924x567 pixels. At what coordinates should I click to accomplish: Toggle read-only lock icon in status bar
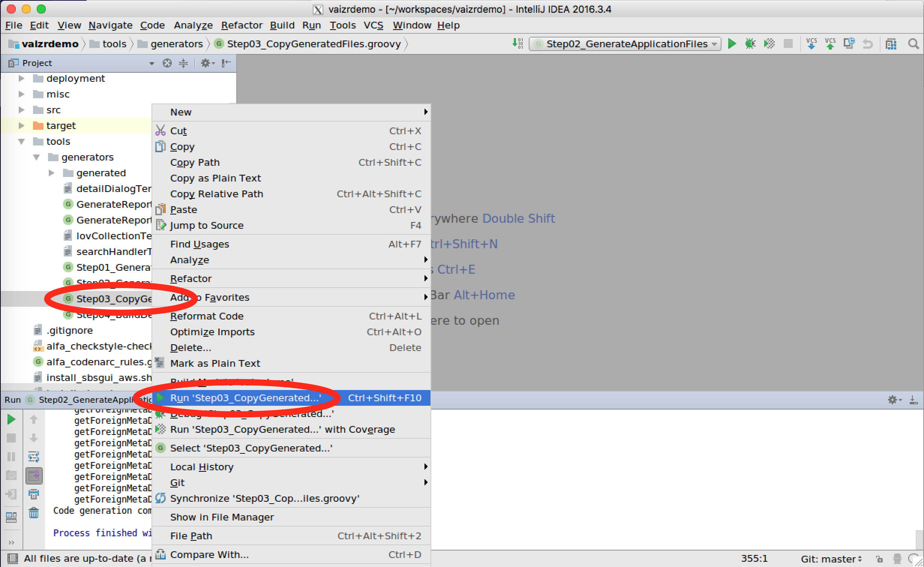(879, 559)
